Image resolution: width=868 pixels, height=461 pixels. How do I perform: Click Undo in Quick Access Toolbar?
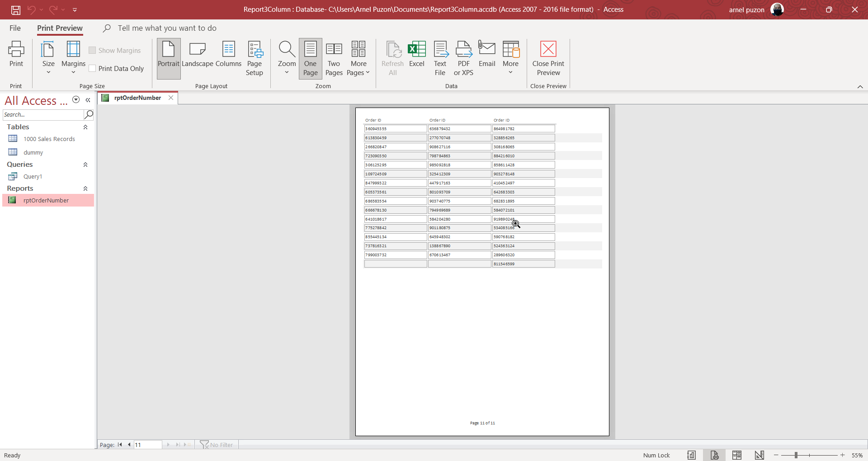click(31, 9)
